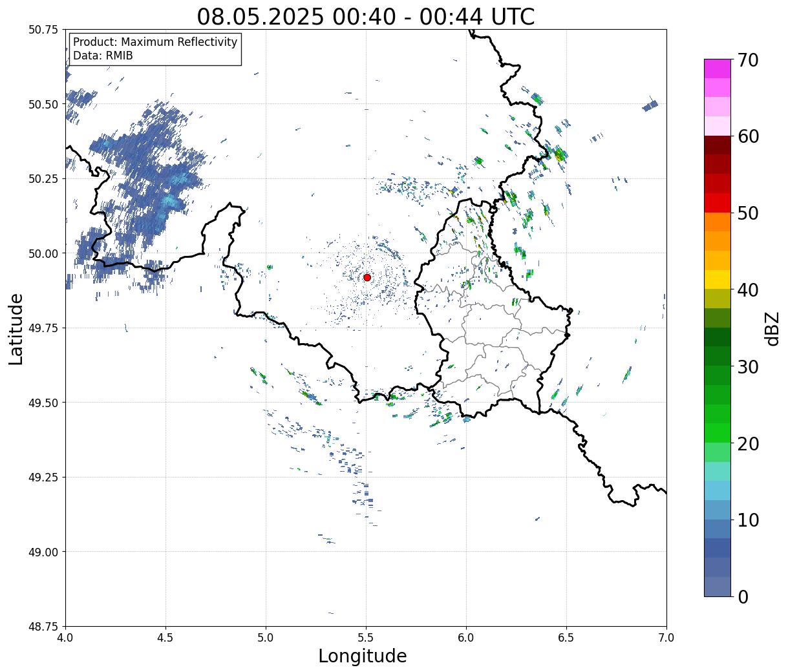The height and width of the screenshot is (672, 788).
Task: Click the magenta swatch at the top of the colorbar
Action: point(718,68)
